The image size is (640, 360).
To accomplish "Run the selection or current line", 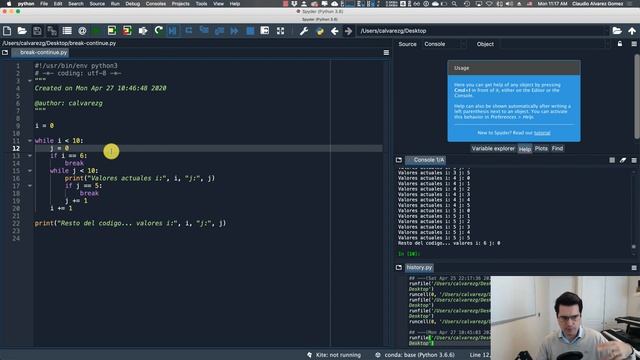I will pyautogui.click(x=143, y=31).
